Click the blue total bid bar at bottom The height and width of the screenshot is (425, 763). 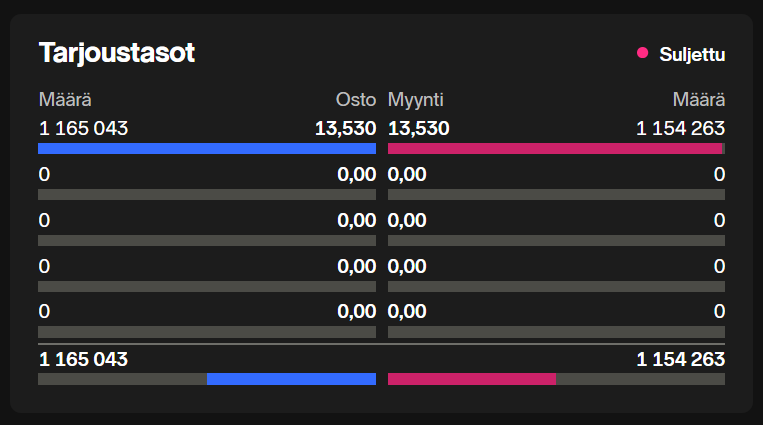(291, 379)
